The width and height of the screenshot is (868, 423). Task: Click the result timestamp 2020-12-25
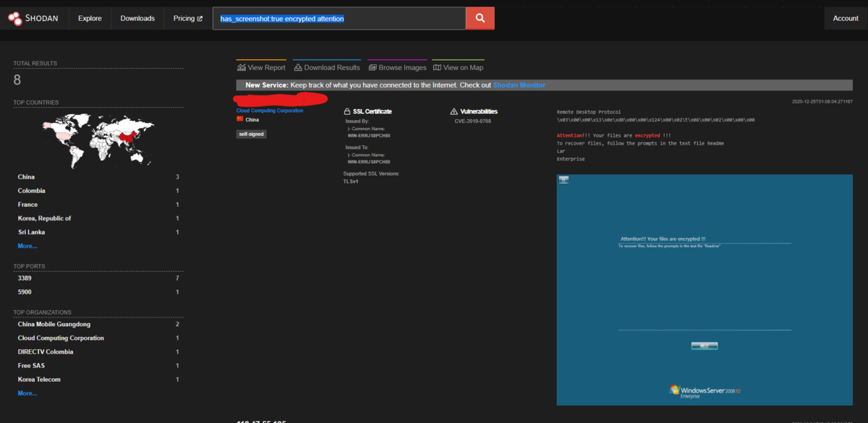pos(822,102)
